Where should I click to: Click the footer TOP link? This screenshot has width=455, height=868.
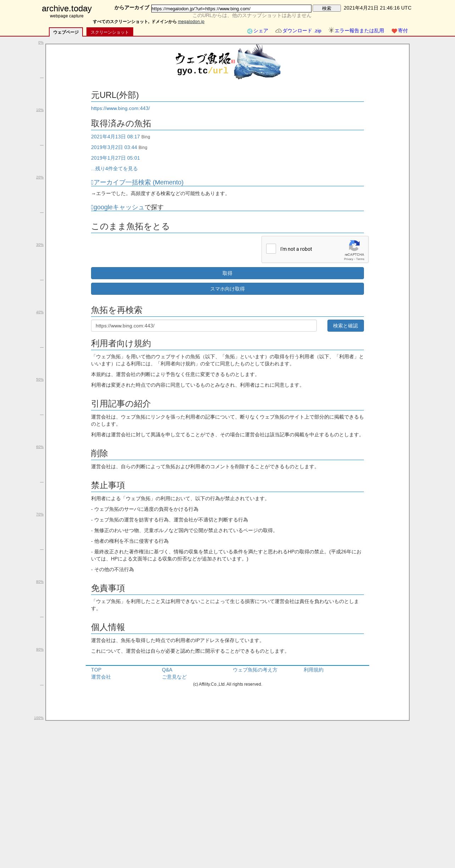[96, 670]
